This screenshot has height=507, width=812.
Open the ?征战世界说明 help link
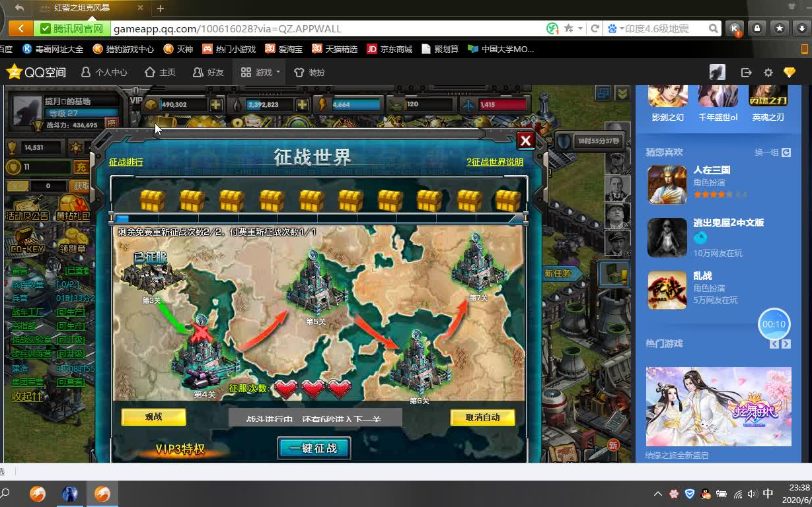495,162
